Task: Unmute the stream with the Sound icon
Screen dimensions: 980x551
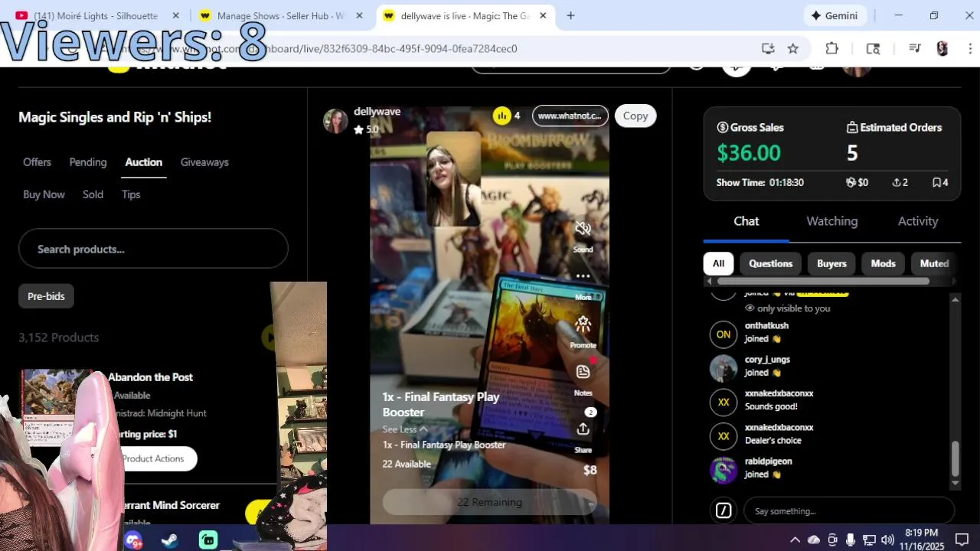Action: tap(583, 229)
